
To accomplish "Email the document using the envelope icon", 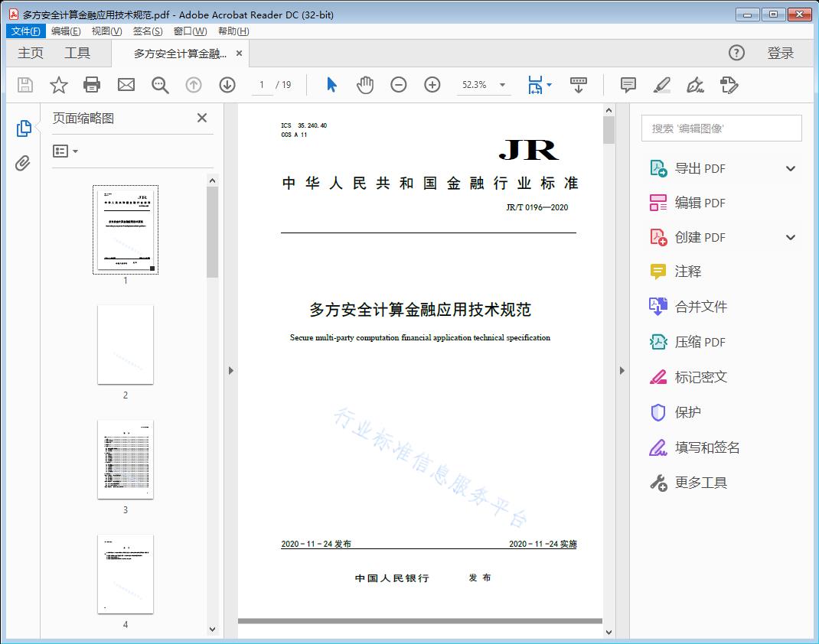I will [126, 85].
